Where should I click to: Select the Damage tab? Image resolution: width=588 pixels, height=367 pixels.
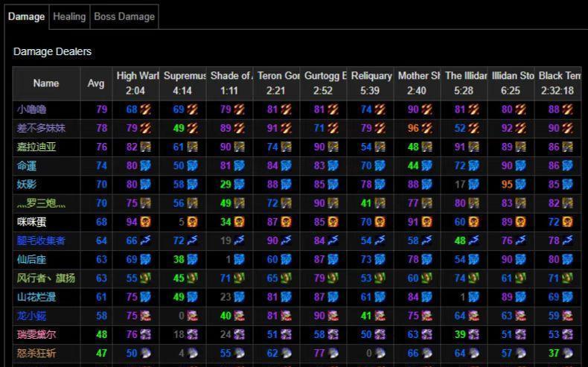point(26,16)
